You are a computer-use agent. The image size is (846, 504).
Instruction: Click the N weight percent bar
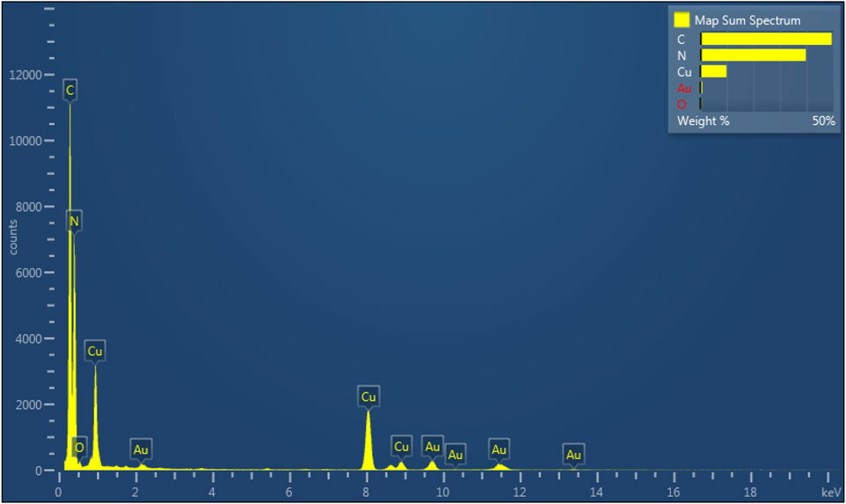point(753,55)
